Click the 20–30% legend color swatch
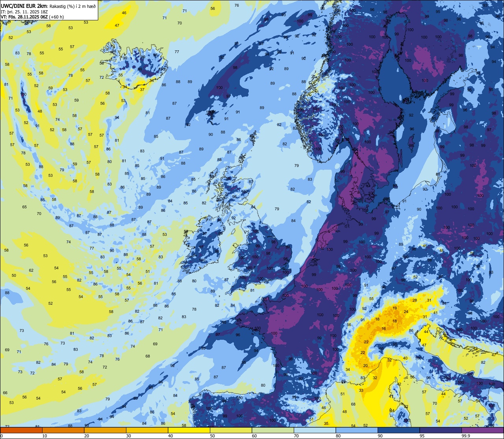This screenshot has height=439, width=504. [x=105, y=430]
